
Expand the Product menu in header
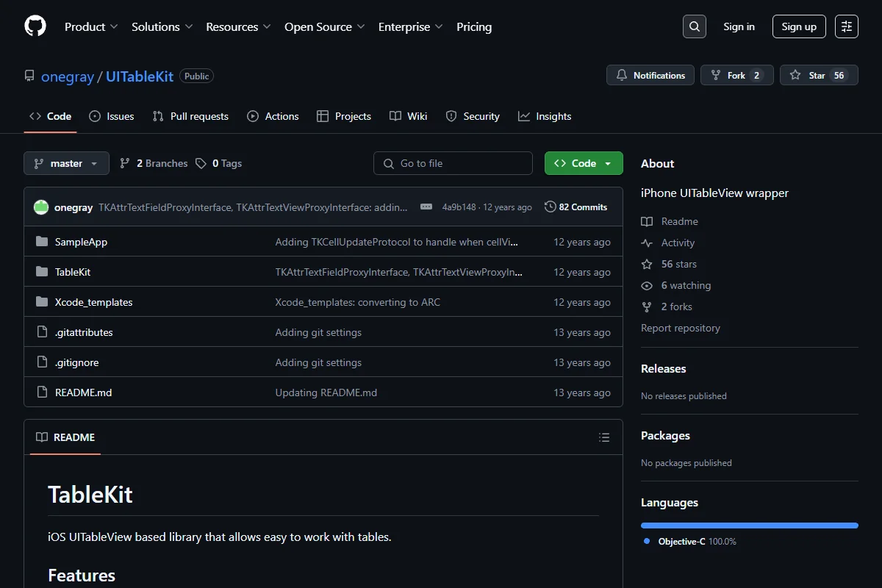coord(91,26)
